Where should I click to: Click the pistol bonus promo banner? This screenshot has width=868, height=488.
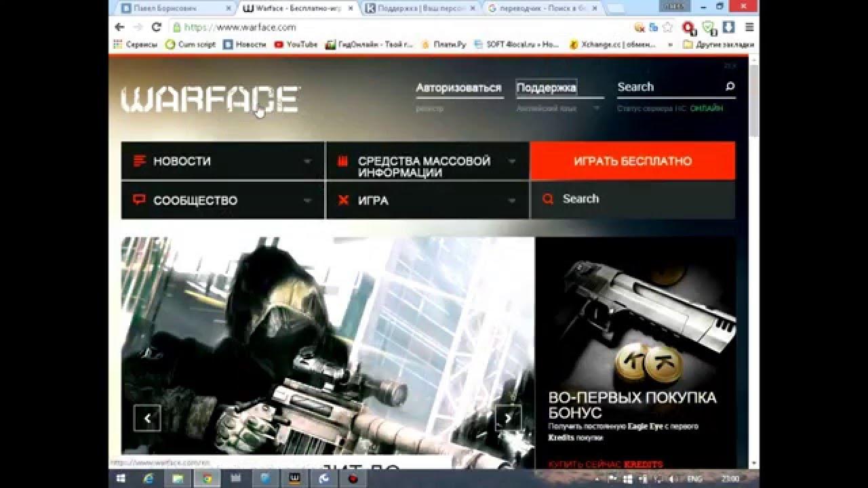point(635,352)
